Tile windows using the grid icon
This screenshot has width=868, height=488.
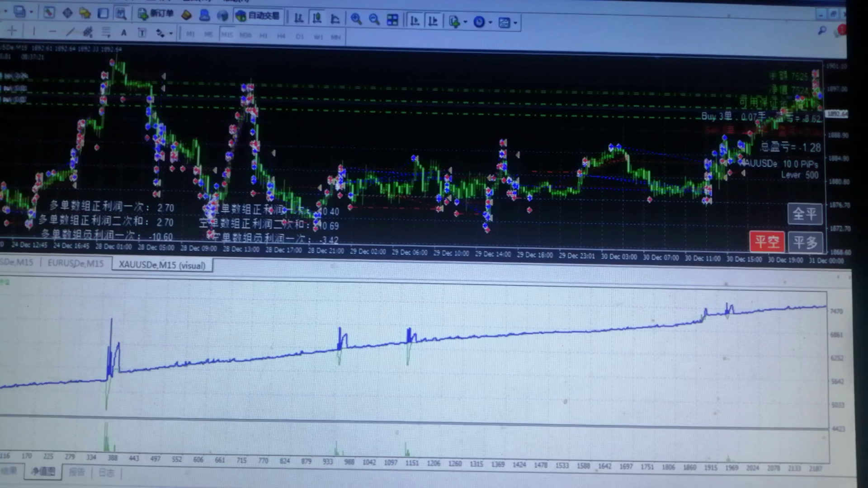(392, 20)
